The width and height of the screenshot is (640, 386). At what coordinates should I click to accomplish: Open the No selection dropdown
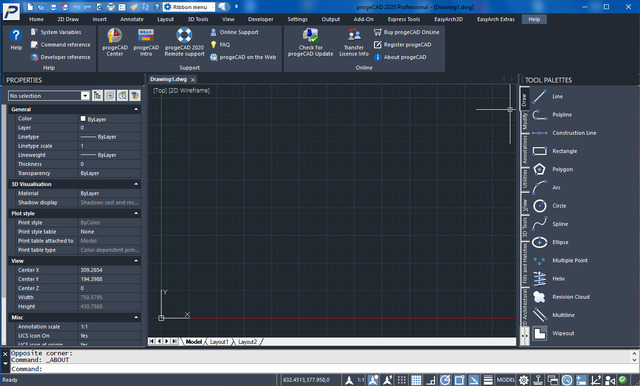(x=85, y=96)
